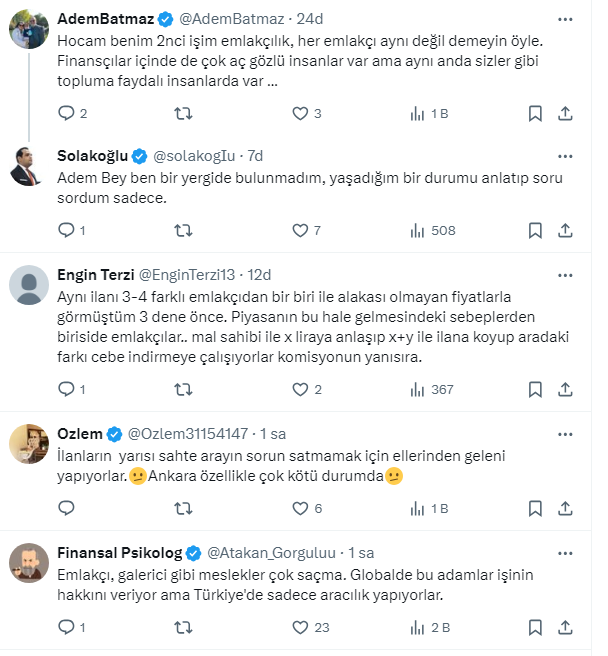Image resolution: width=608 pixels, height=656 pixels.
Task: Retweet Solakoğlu's reply tweet
Action: coord(184,231)
